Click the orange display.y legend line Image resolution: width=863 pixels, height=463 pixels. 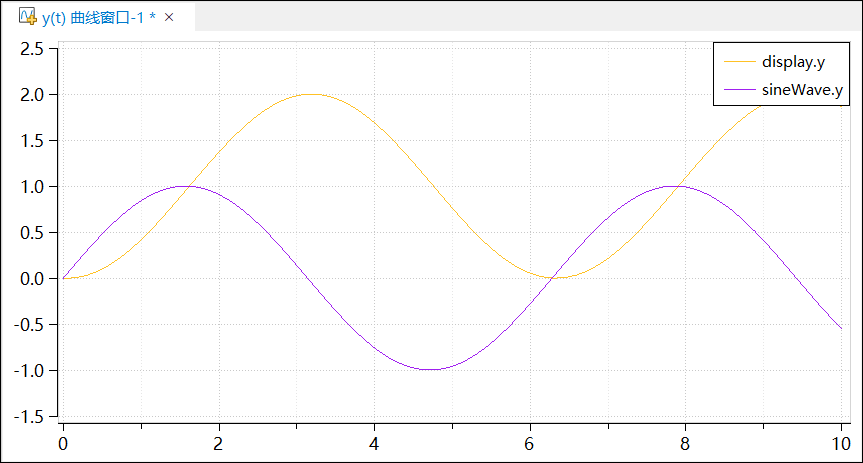pos(740,62)
